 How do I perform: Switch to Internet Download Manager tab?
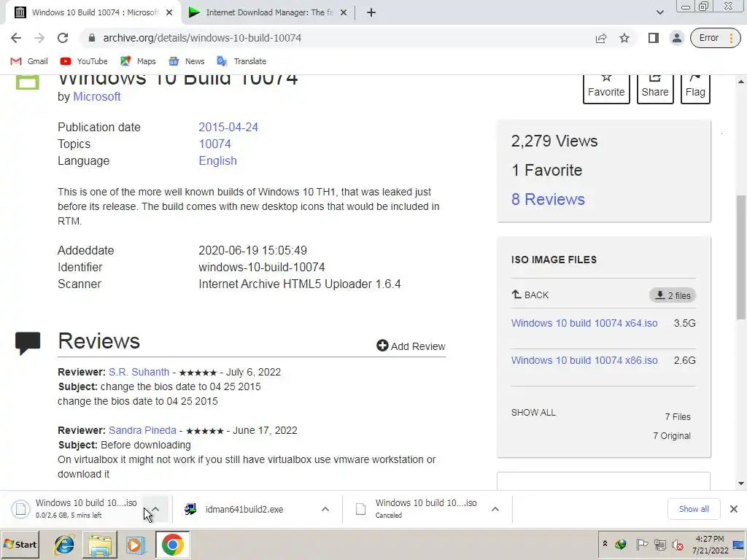pyautogui.click(x=268, y=13)
